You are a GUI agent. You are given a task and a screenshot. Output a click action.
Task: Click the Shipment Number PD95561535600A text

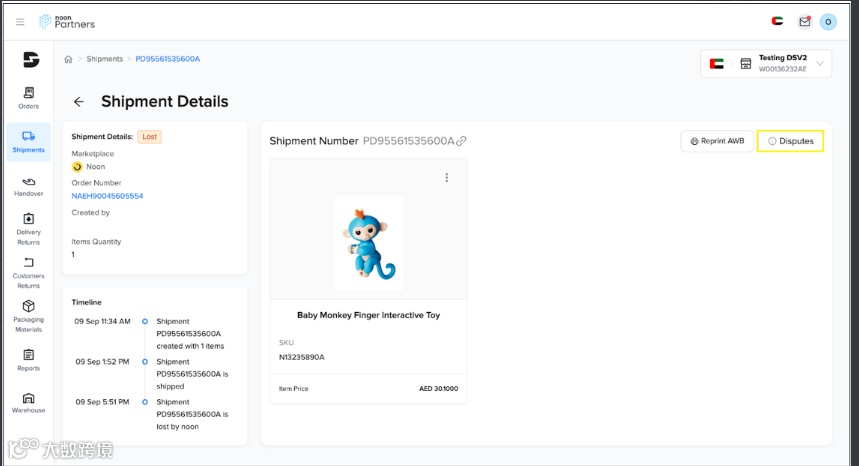362,141
